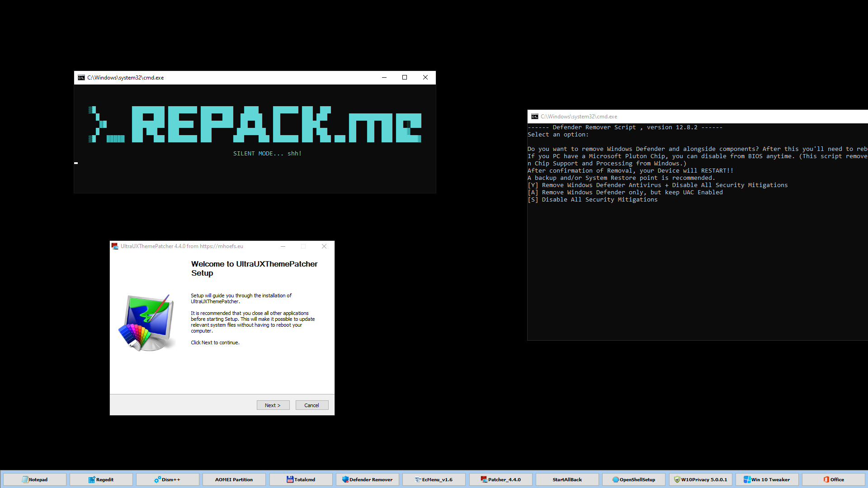Screen dimensions: 868x488
Task: Click the '[A] Remove Windows Defender only' line
Action: tap(625, 192)
